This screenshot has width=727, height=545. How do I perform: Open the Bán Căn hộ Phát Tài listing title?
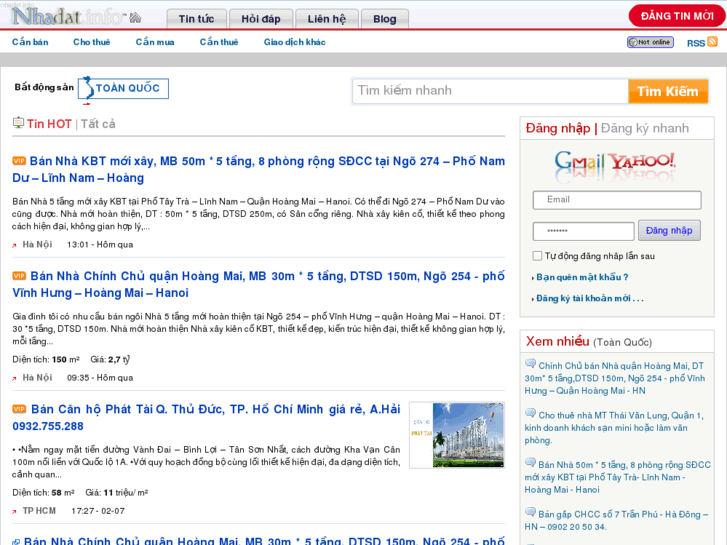206,417
